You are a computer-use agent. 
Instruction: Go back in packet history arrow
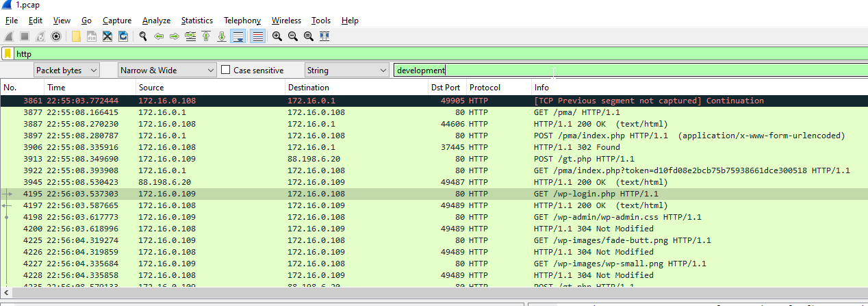coord(159,36)
